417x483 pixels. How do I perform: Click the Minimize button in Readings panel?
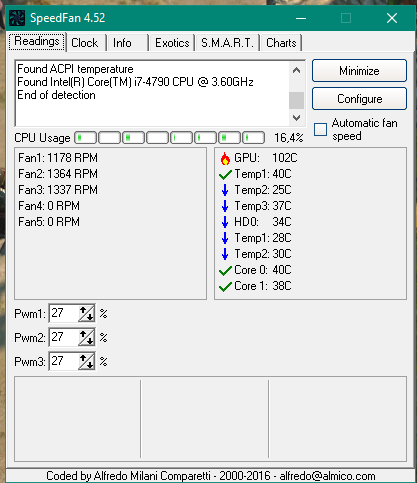359,71
